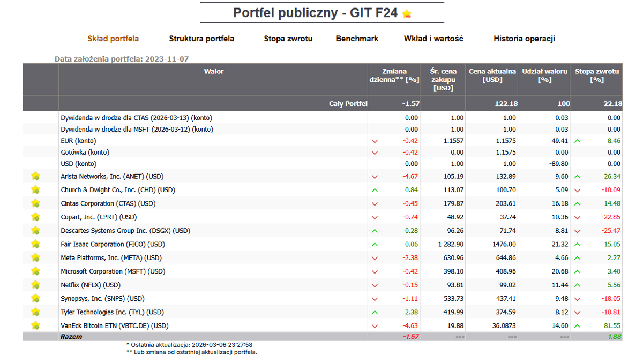The image size is (643, 364).
Task: Select the Synopsys, Inc. (SNPS) row name
Action: click(x=103, y=298)
